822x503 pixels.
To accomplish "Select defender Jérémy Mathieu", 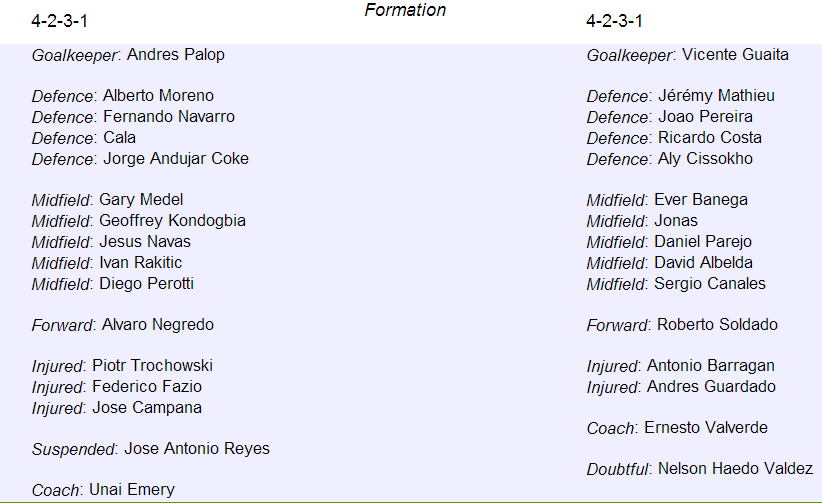I will pos(716,95).
